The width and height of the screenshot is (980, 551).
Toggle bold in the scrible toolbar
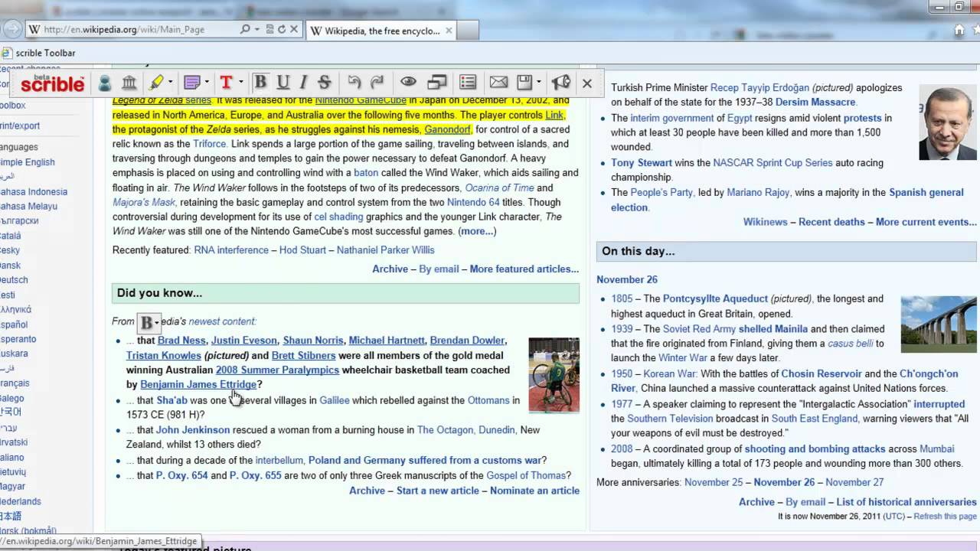point(260,83)
